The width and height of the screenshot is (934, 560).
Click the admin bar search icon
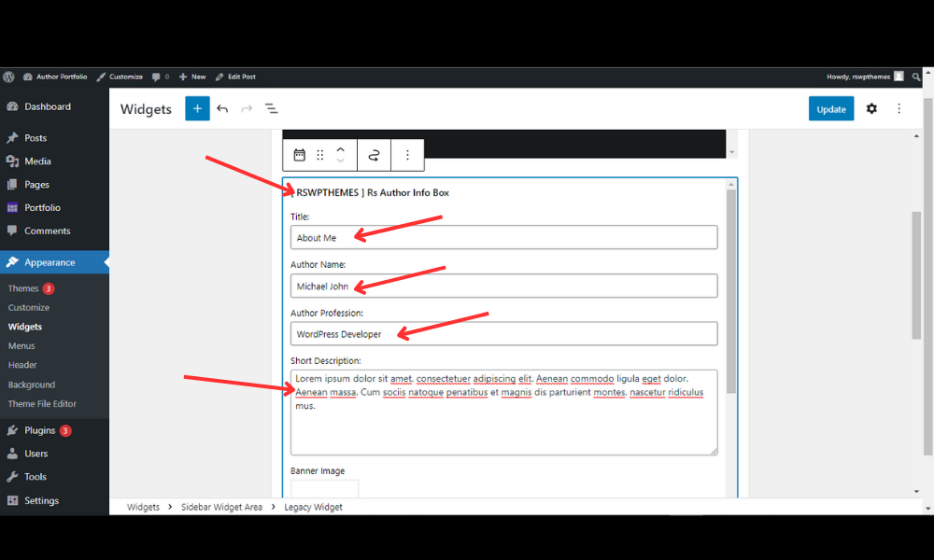[x=916, y=77]
